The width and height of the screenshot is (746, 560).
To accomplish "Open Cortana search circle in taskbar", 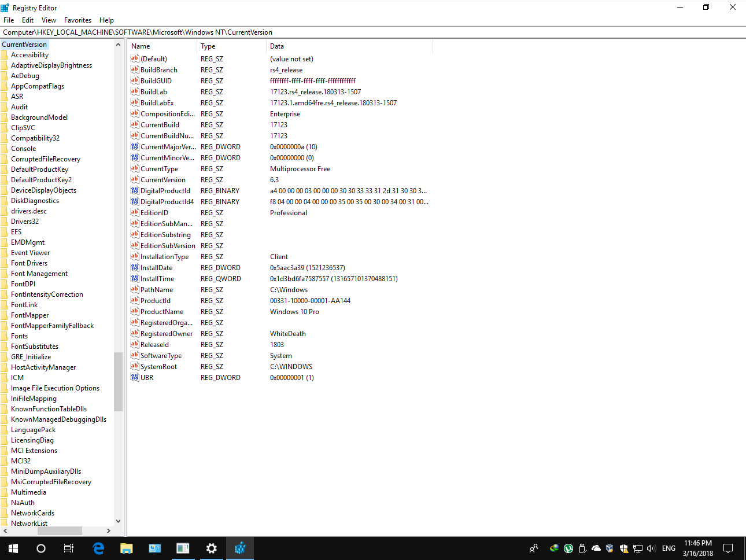I will pyautogui.click(x=40, y=548).
